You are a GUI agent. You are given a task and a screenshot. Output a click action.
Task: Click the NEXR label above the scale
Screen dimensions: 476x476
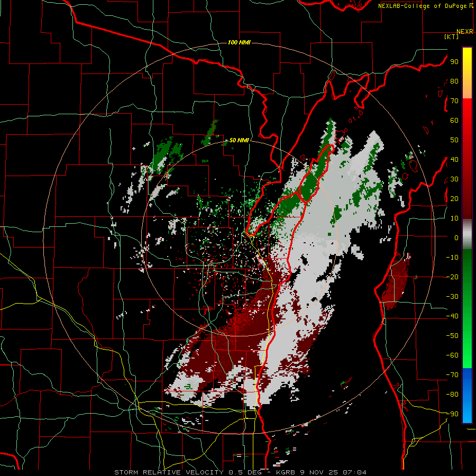pos(465,32)
